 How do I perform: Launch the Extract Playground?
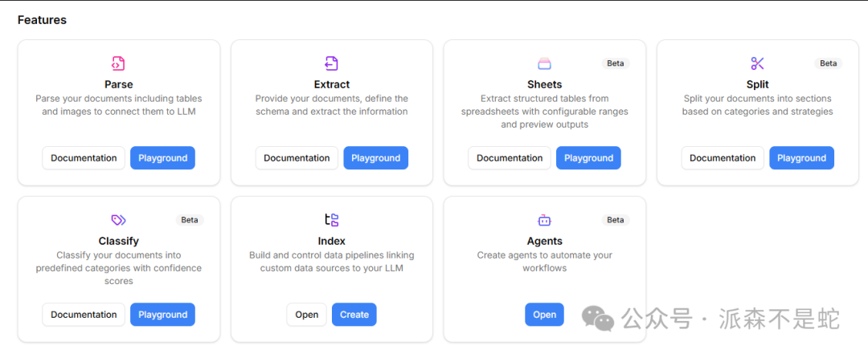375,158
